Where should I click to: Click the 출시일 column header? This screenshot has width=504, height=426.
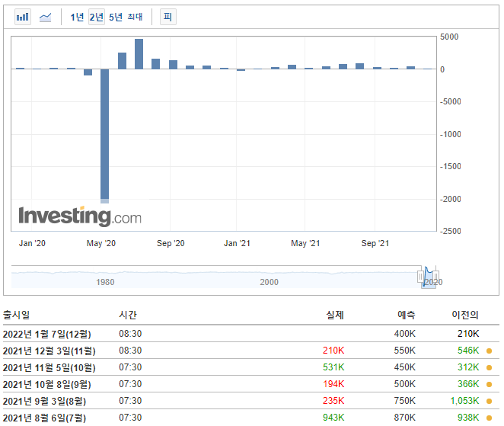click(x=17, y=314)
